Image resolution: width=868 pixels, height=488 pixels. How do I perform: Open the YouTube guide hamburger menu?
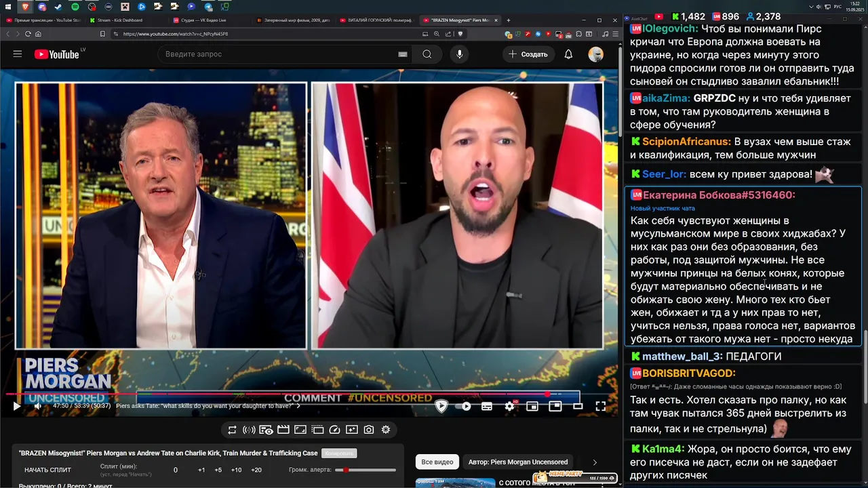18,54
